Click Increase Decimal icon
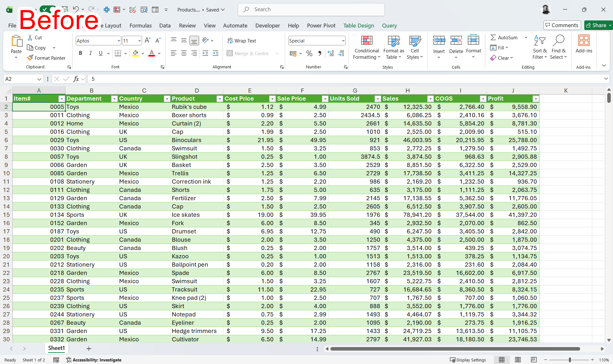The width and height of the screenshot is (613, 364). click(331, 53)
